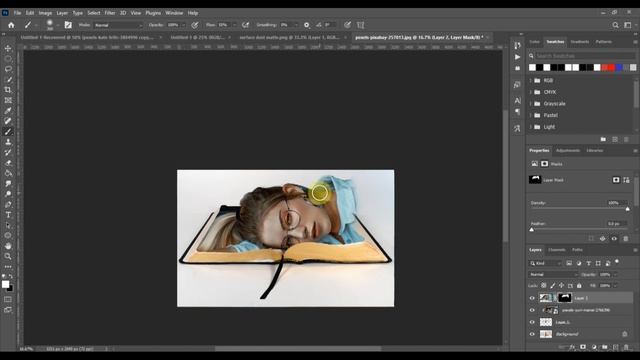Click the Home icon in options bar
This screenshot has height=360, width=640.
(11, 25)
